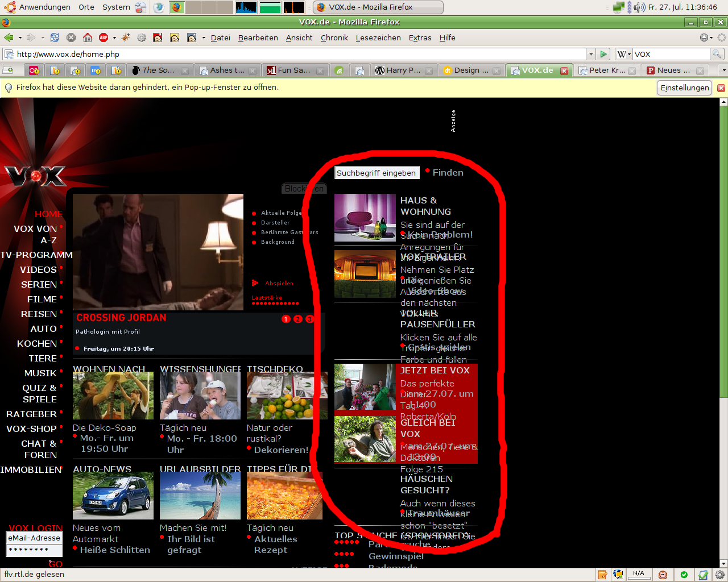Image resolution: width=728 pixels, height=582 pixels.
Task: Open the Orte panel menu
Action: (x=86, y=7)
